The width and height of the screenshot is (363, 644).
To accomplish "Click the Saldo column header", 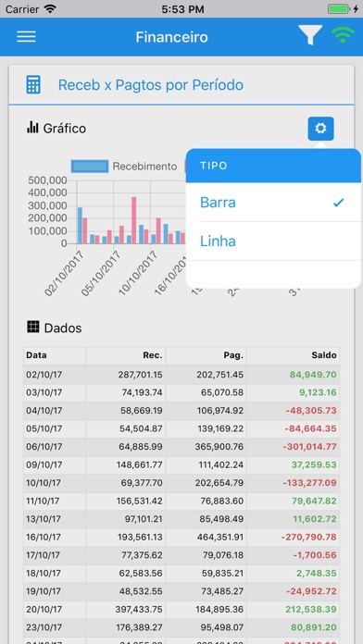I will (294, 355).
